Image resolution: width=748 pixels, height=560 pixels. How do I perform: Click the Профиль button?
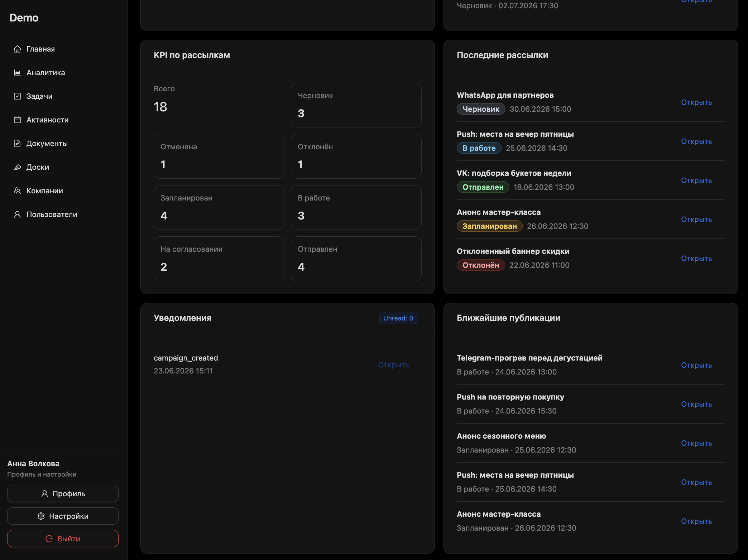click(x=63, y=494)
